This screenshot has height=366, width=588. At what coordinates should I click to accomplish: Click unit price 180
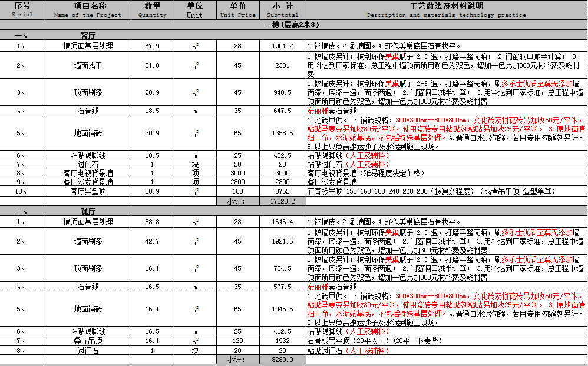coord(238,191)
